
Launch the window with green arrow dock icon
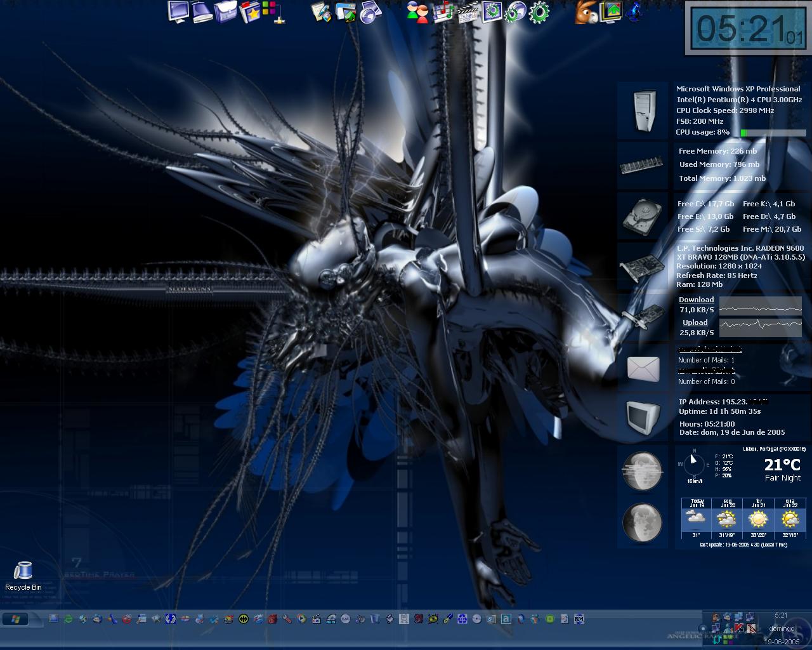[346, 12]
